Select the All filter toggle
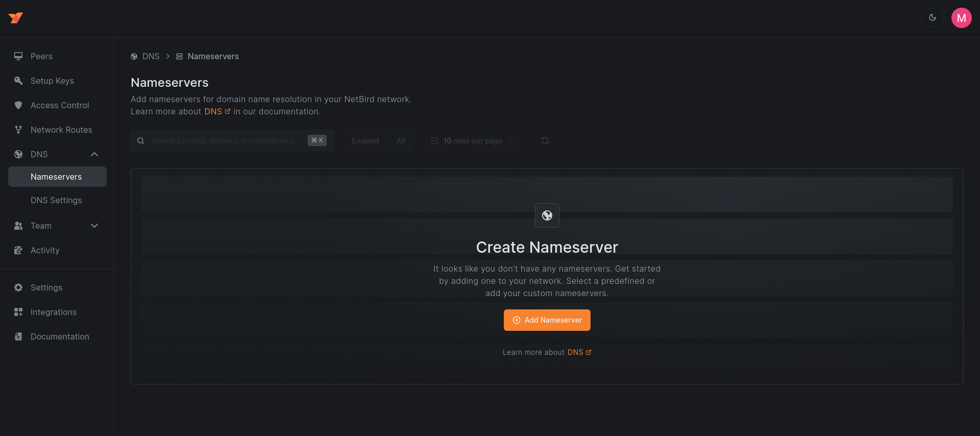Screen dimensions: 980x436 coord(401,141)
